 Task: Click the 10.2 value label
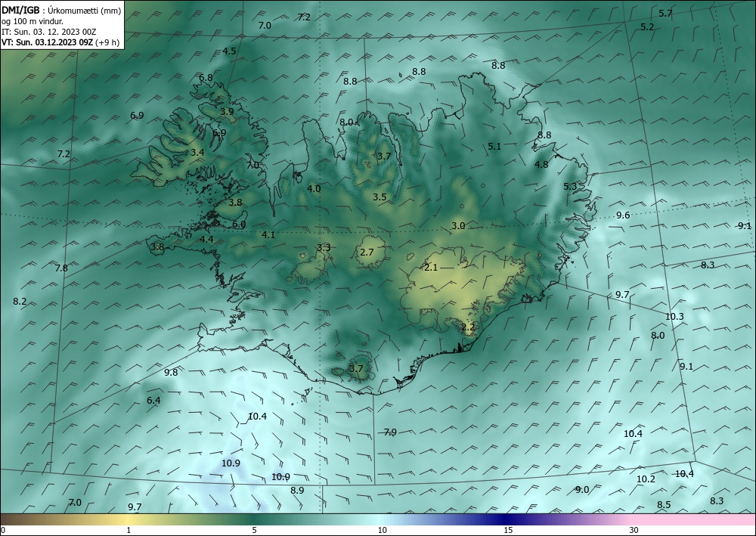click(646, 479)
